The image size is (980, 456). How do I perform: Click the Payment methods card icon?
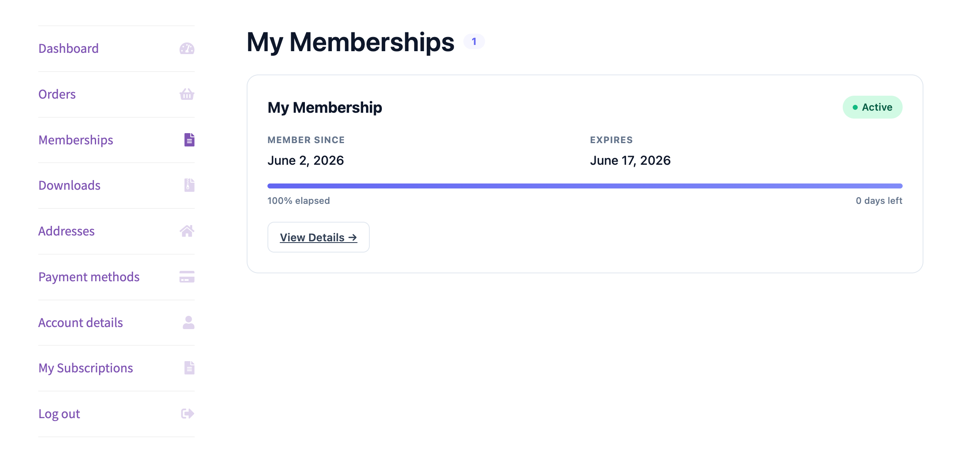[x=187, y=277]
